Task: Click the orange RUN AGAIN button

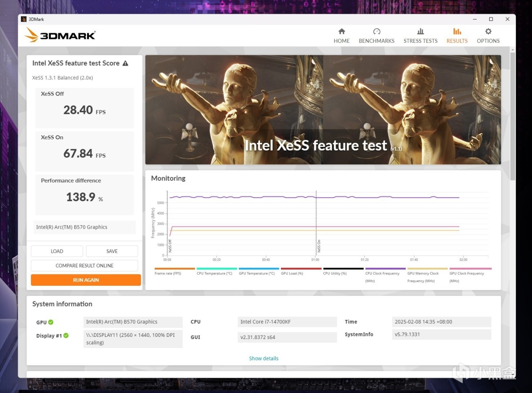Action: (86, 280)
